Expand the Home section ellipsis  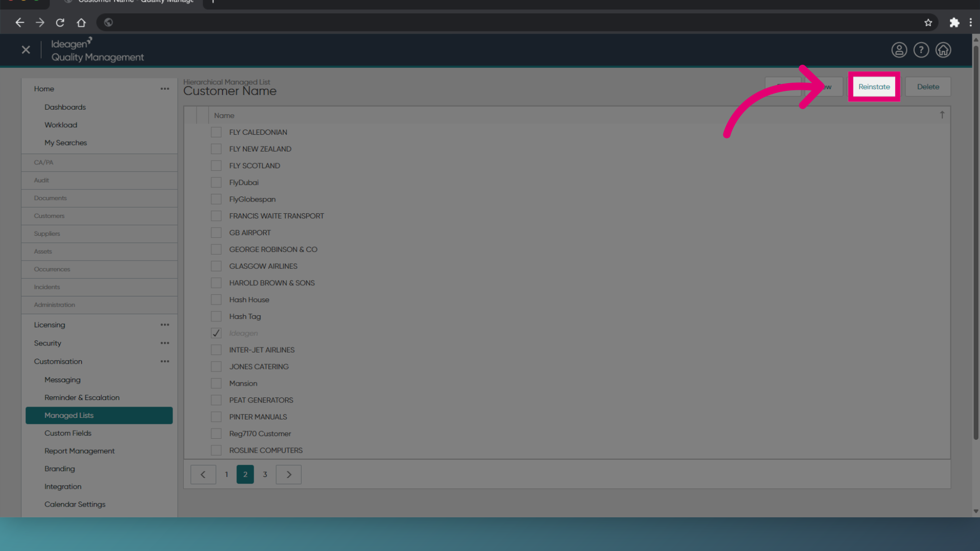165,89
